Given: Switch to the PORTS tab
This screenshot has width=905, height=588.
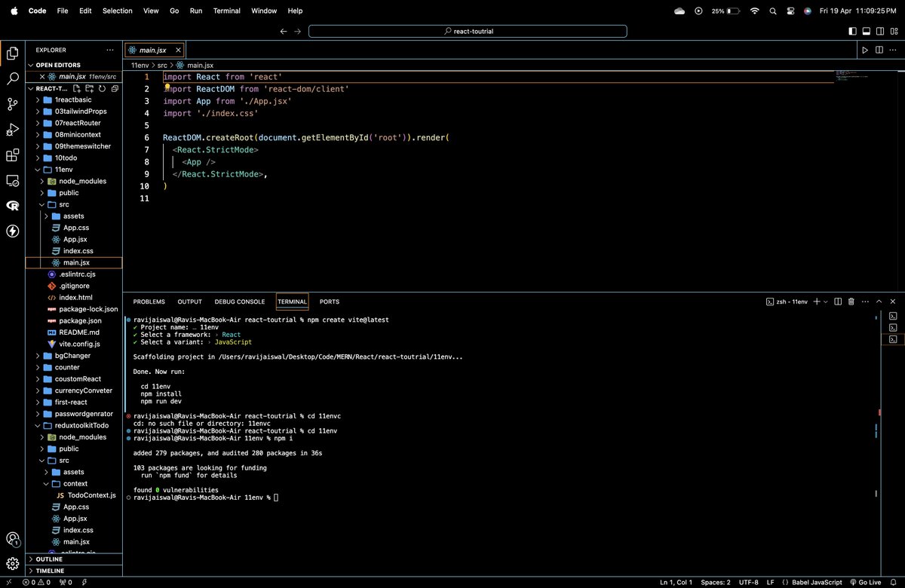Looking at the screenshot, I should (x=330, y=302).
